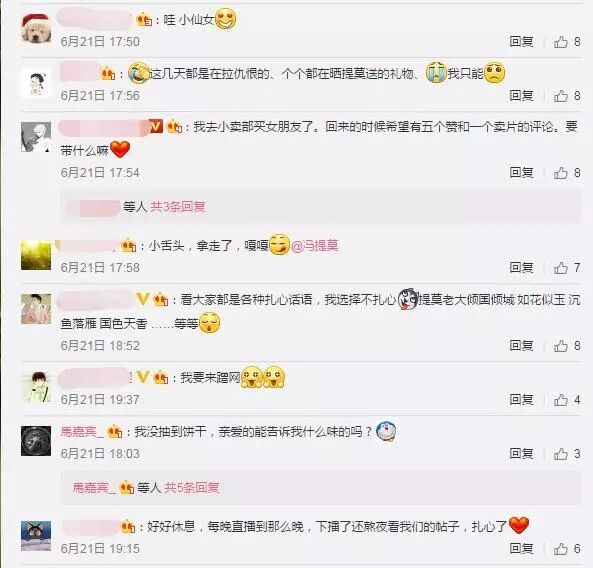
Task: Expand the 共5条回复 thread
Action: 191,488
